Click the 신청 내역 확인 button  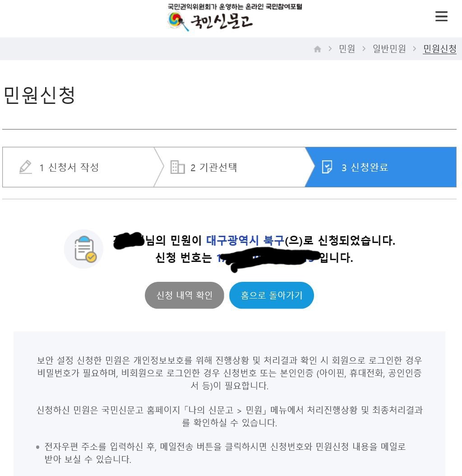(185, 295)
